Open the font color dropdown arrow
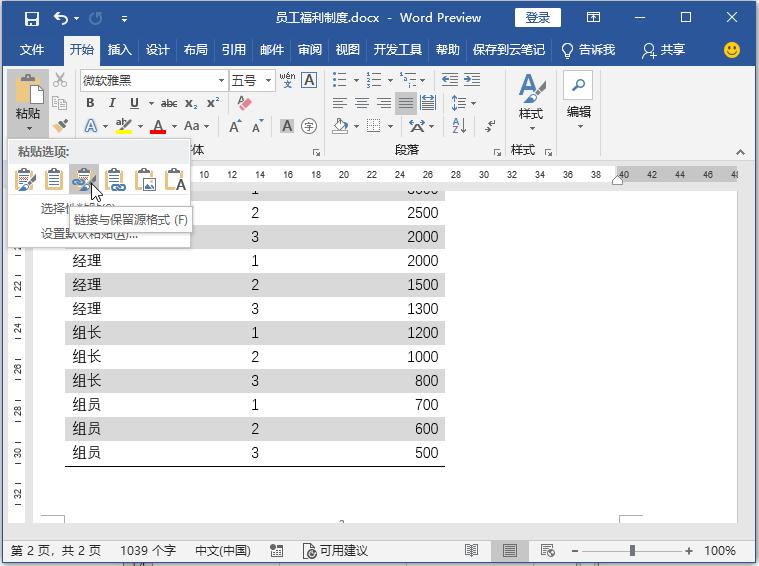Viewport: 759px width, 566px height. (174, 126)
